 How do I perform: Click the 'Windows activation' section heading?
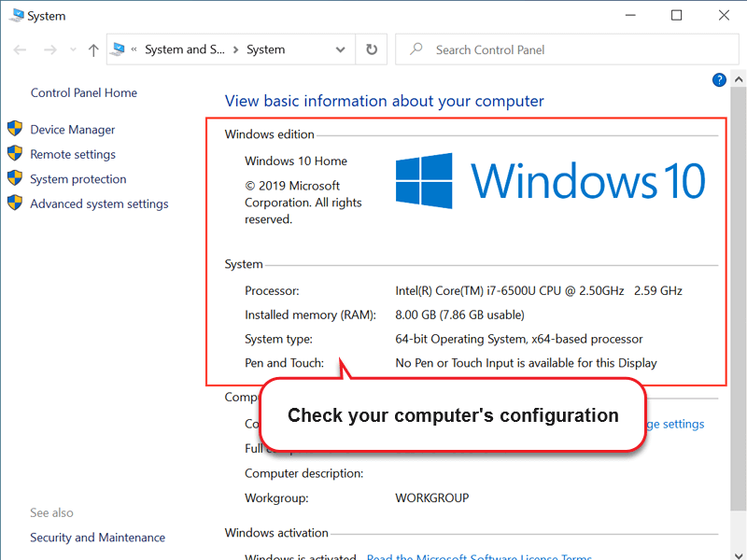(x=276, y=533)
